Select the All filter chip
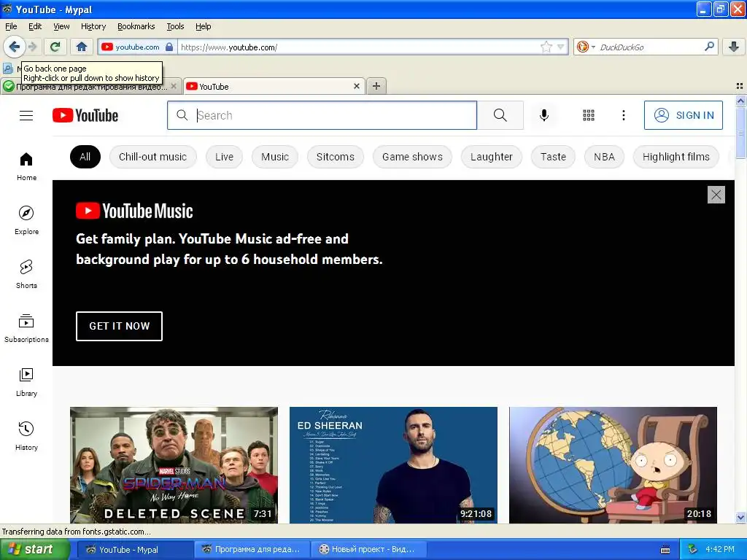747x560 pixels. (85, 157)
